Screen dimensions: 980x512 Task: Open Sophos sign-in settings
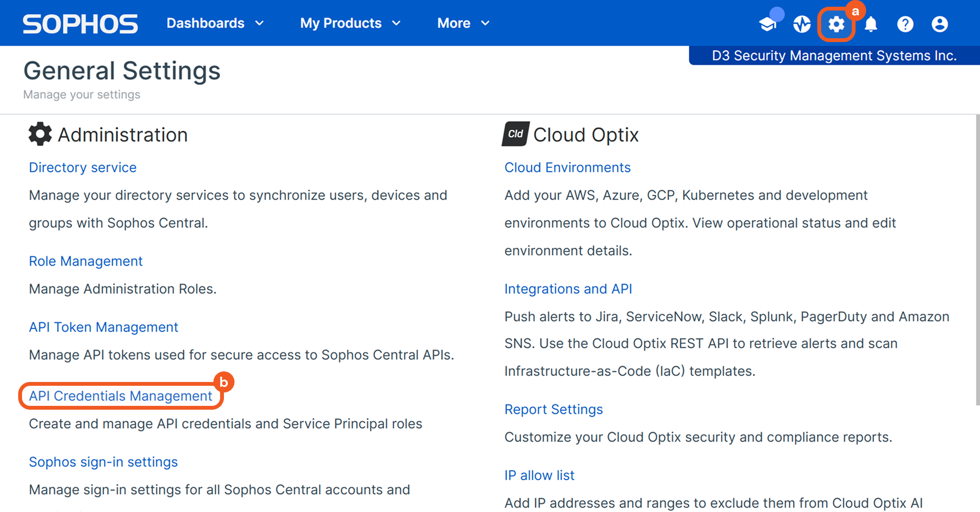103,462
